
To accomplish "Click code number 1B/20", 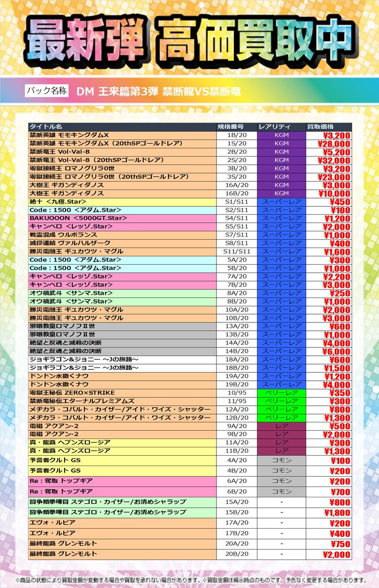I will 237,135.
